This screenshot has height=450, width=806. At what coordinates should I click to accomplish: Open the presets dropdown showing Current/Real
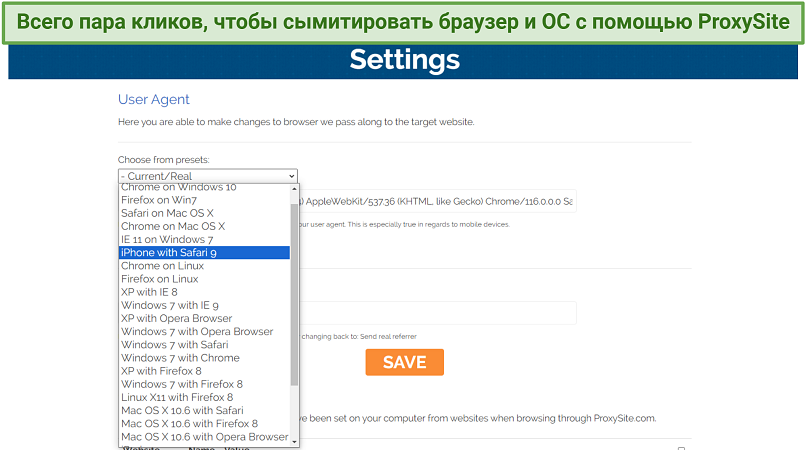208,176
